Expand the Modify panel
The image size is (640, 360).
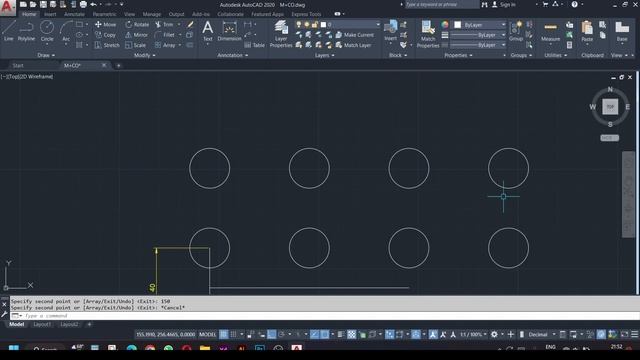coord(144,55)
